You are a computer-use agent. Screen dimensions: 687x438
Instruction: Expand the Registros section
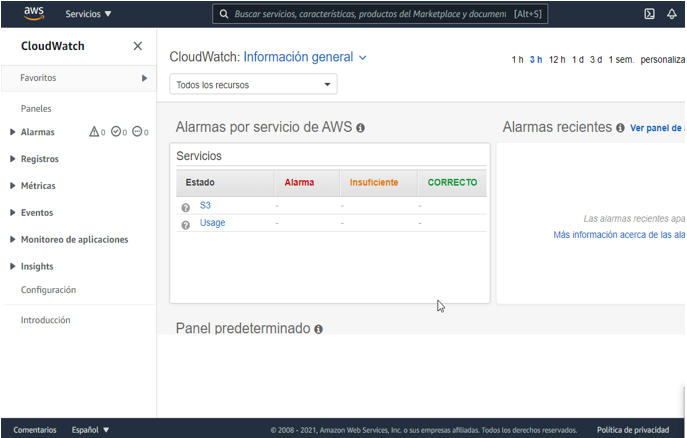click(x=12, y=159)
